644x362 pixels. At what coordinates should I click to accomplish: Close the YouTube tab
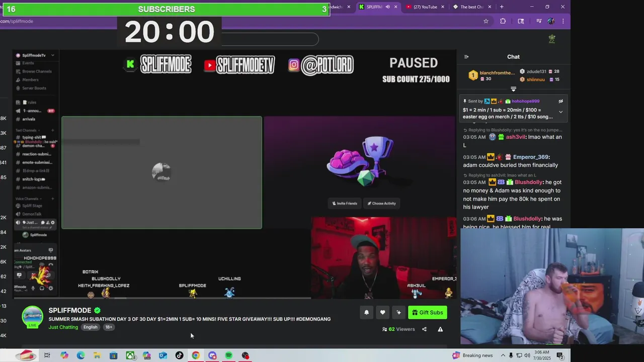click(x=443, y=7)
